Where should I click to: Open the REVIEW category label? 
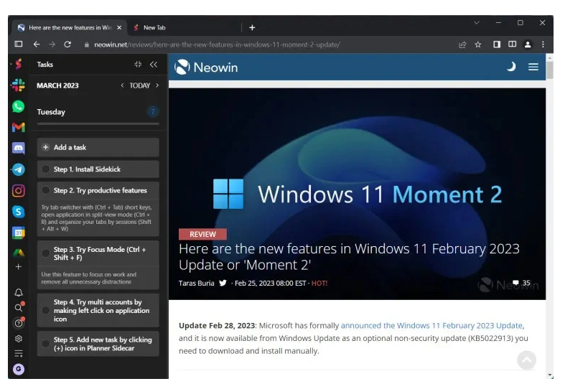coord(202,234)
